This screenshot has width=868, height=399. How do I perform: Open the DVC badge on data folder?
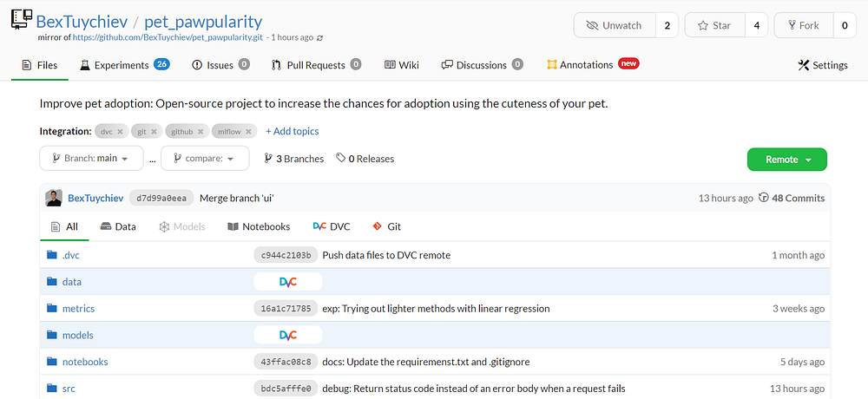tap(288, 282)
